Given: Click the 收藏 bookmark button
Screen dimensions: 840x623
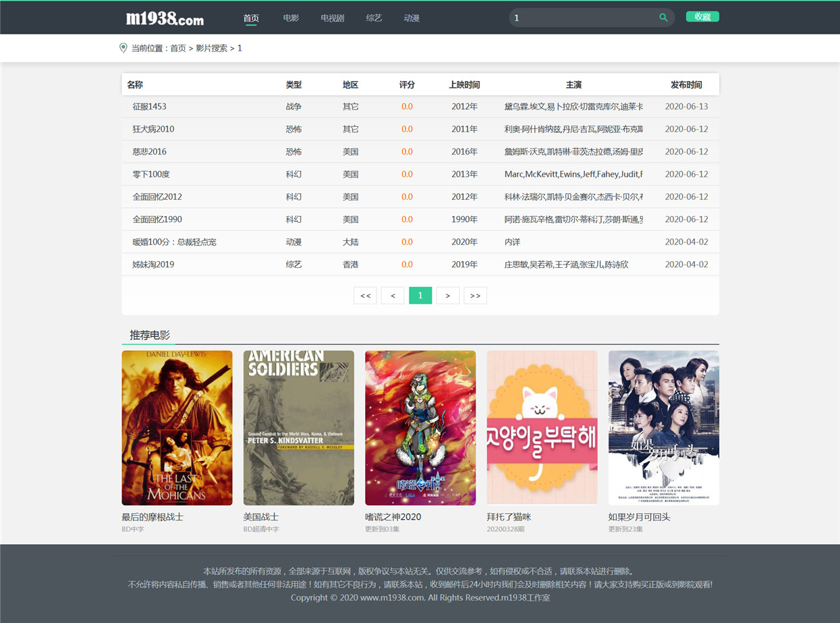Looking at the screenshot, I should 702,17.
